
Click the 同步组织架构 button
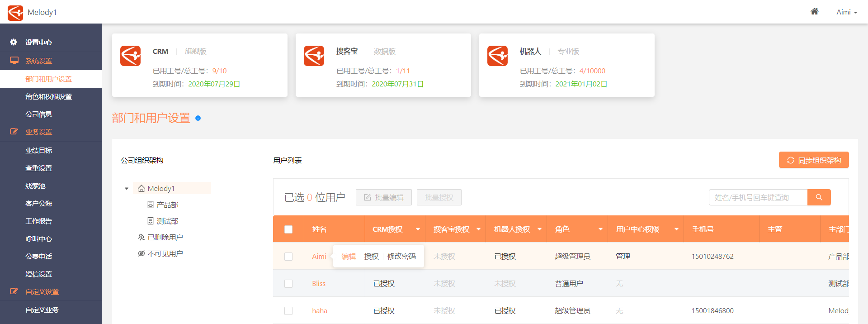pos(813,160)
